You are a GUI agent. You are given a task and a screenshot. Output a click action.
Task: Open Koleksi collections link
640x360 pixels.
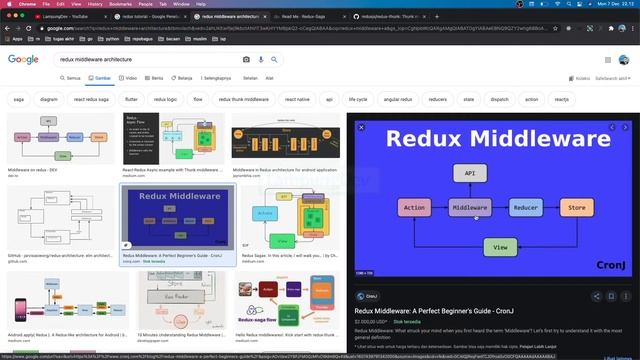(x=579, y=78)
